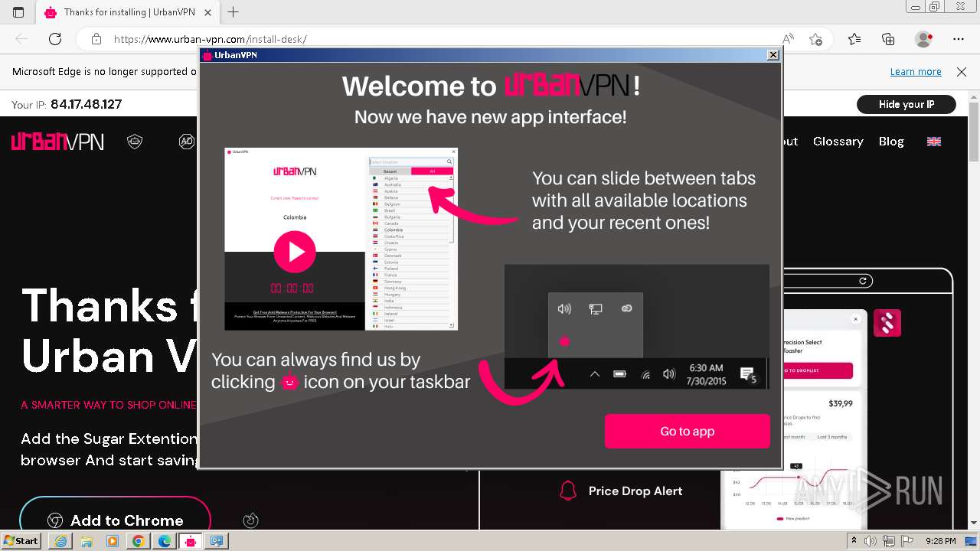This screenshot has width=980, height=551.
Task: Click the shield badge icon in header
Action: [x=135, y=142]
